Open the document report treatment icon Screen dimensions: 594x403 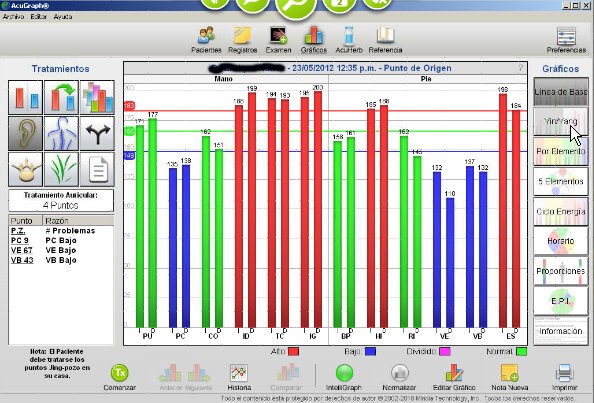pyautogui.click(x=97, y=169)
